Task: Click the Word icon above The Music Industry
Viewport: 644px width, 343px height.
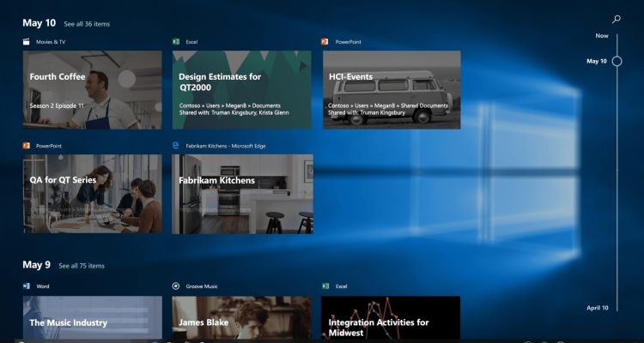Action: pos(27,286)
